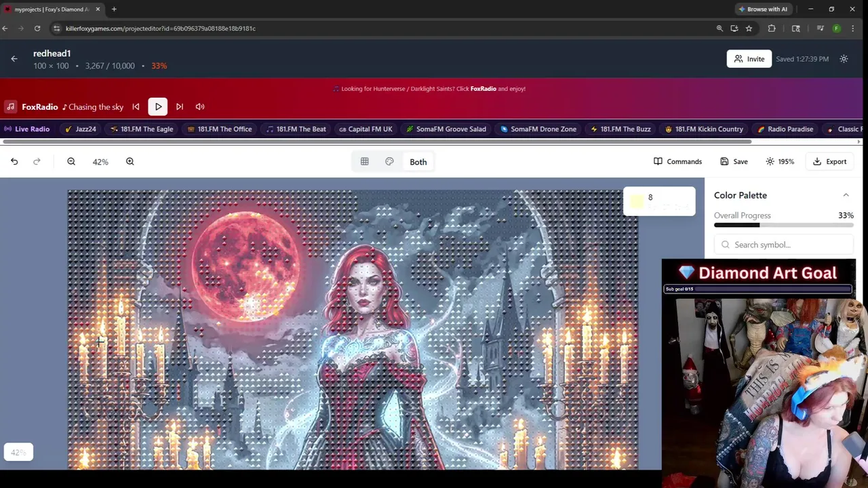Click the FoxRadio link in the banner
Screen dimensions: 868x488
[x=483, y=89]
